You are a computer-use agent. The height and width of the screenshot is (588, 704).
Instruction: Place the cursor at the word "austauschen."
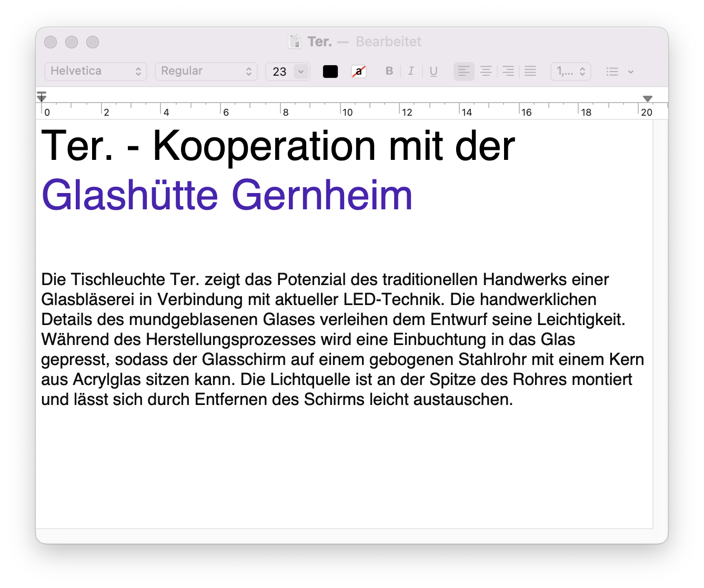pyautogui.click(x=463, y=399)
